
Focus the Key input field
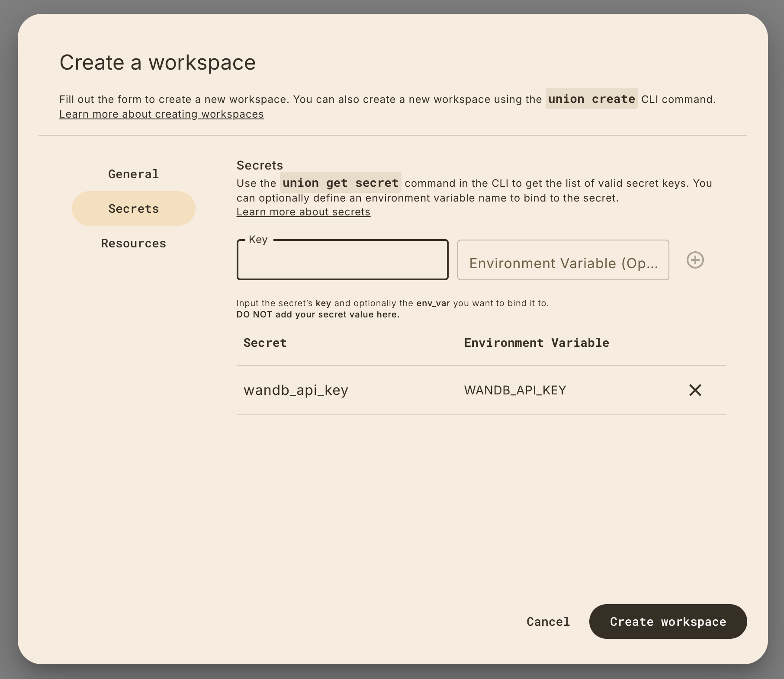point(342,261)
